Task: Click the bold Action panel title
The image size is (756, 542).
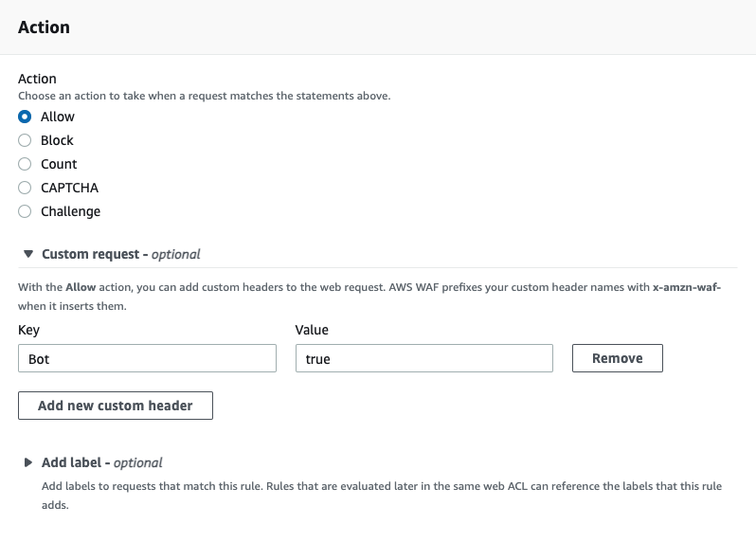Action: [44, 27]
